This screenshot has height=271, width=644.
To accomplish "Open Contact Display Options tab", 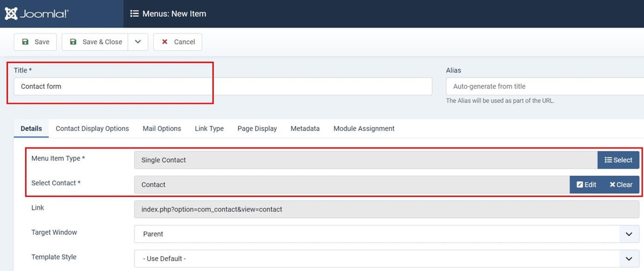I will [92, 128].
